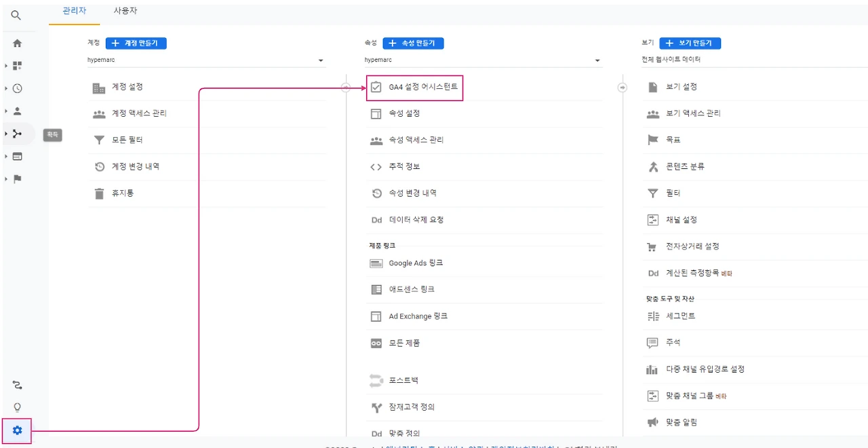
Task: Switch to the 관리자 tab
Action: point(74,12)
